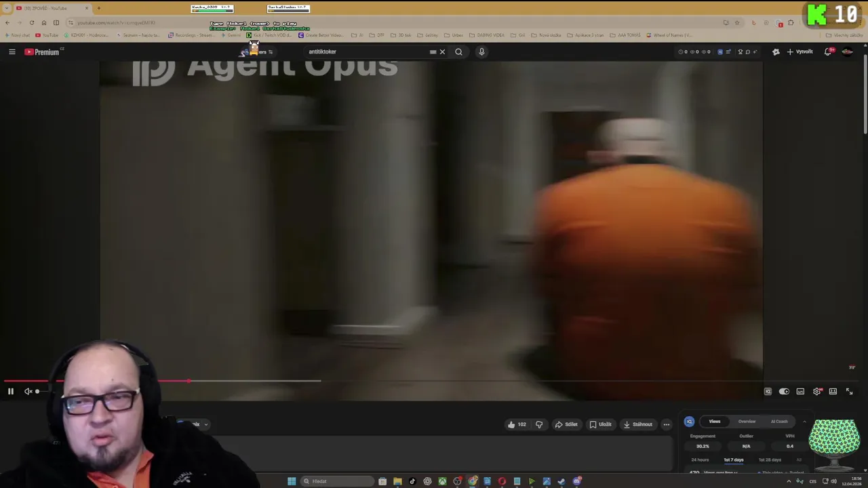
Task: Share the video via Sdílet
Action: pyautogui.click(x=566, y=424)
